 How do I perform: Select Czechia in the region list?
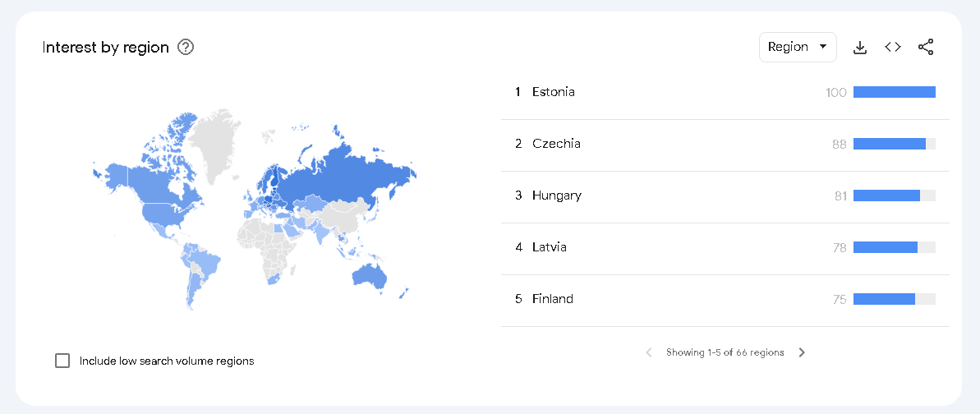(556, 144)
